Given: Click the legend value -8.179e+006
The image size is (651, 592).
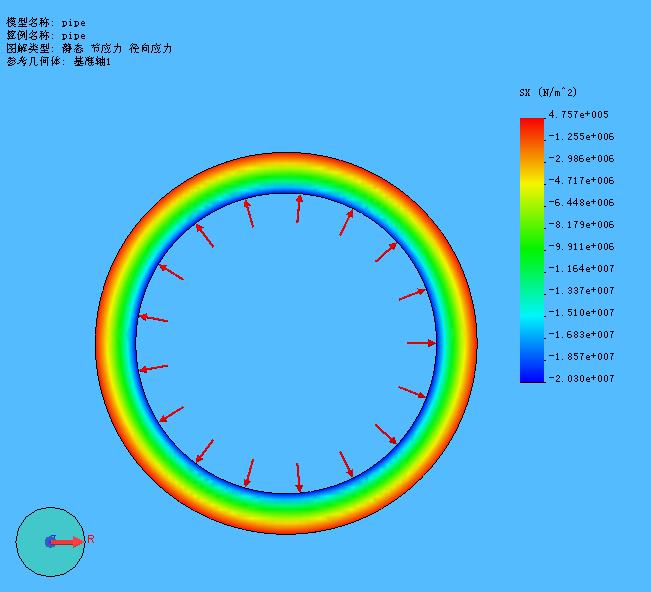Looking at the screenshot, I should tap(581, 225).
